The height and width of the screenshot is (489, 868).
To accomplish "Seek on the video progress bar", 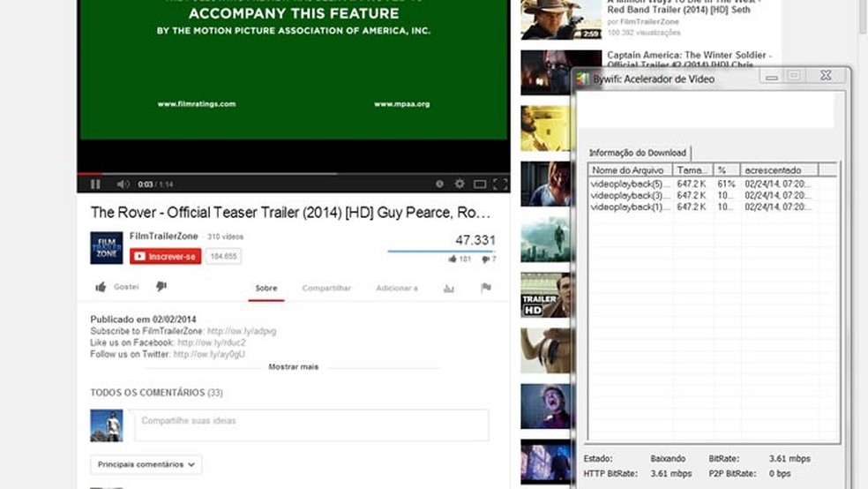I will (x=294, y=174).
